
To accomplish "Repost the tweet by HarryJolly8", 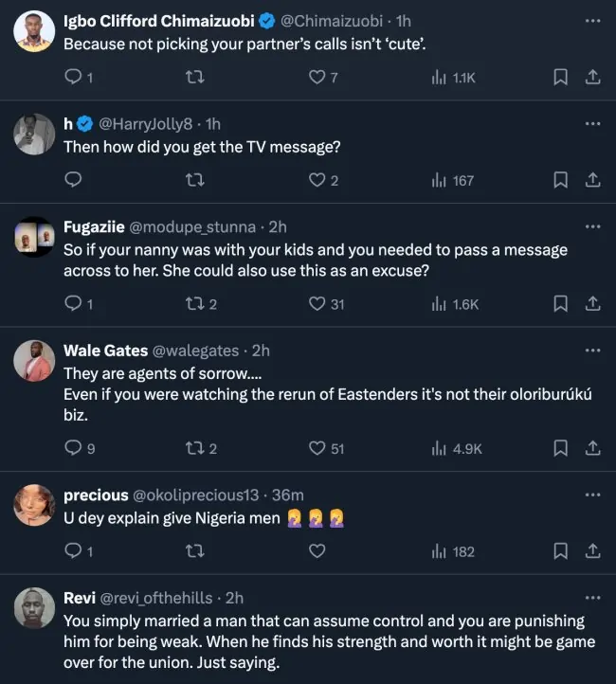I will click(196, 180).
